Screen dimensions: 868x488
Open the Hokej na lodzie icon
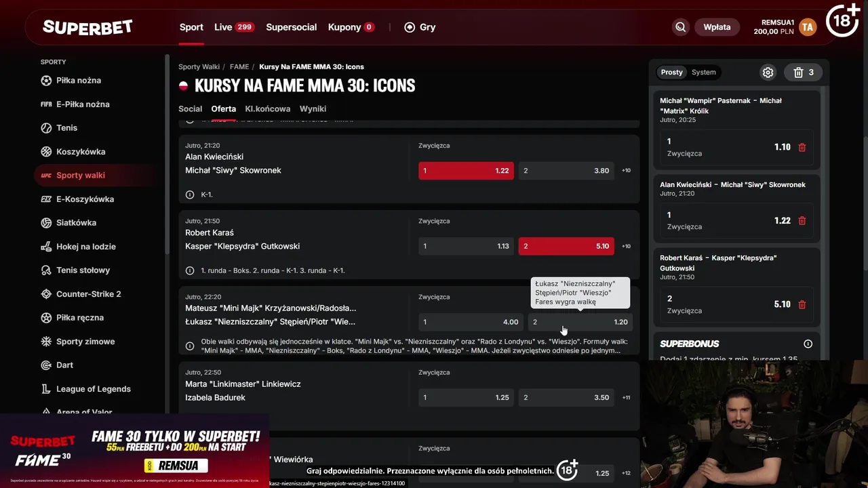pos(46,247)
